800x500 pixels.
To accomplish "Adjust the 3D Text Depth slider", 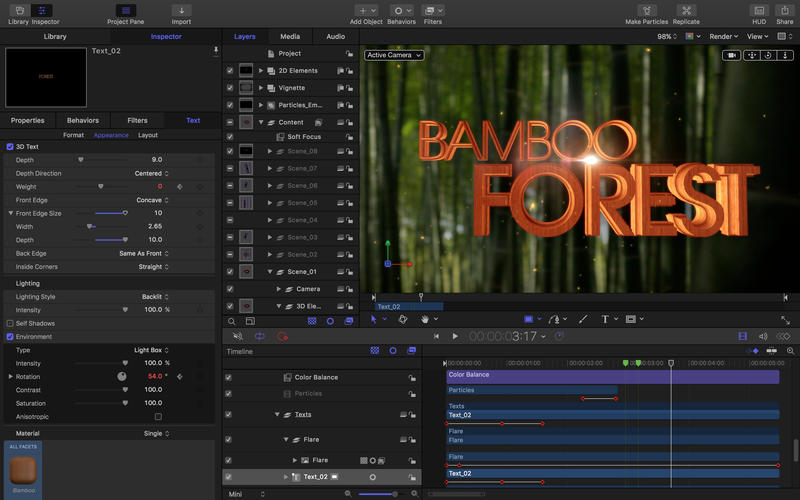I will coord(81,160).
